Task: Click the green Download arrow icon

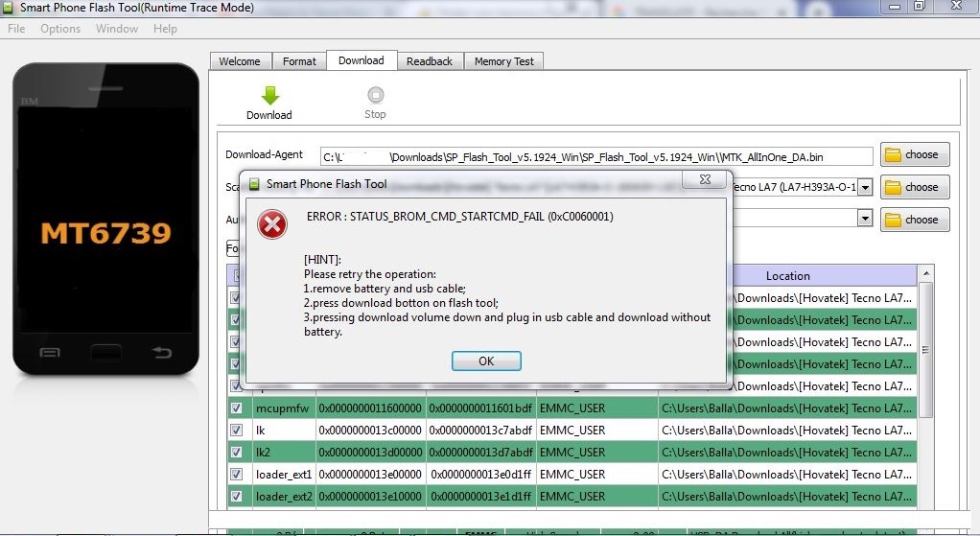Action: (270, 96)
